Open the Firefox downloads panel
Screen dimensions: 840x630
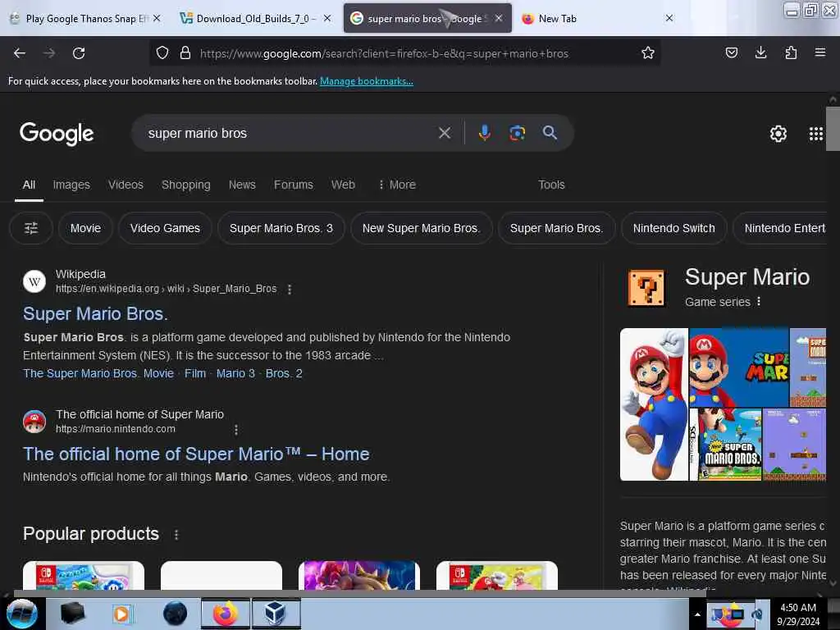point(760,52)
